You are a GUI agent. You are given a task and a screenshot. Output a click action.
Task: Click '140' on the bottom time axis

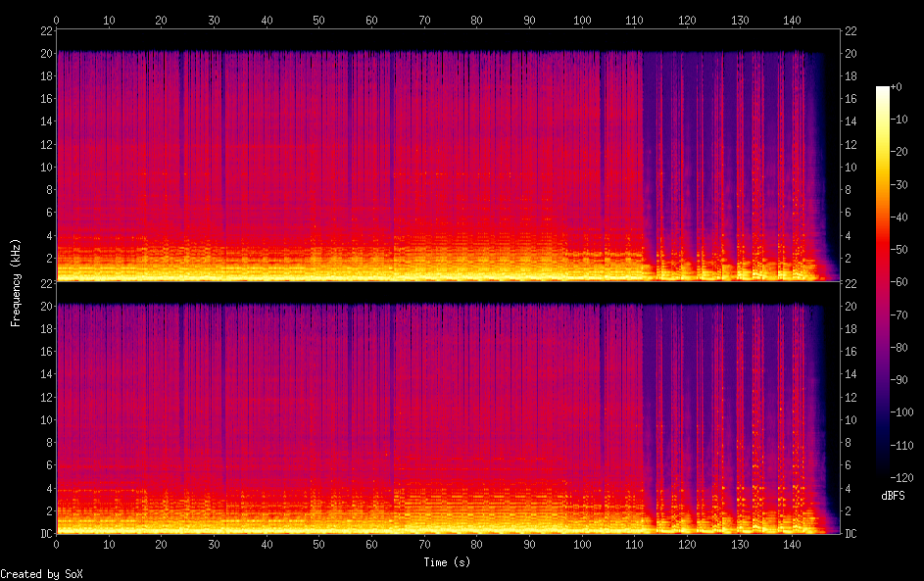tap(792, 545)
